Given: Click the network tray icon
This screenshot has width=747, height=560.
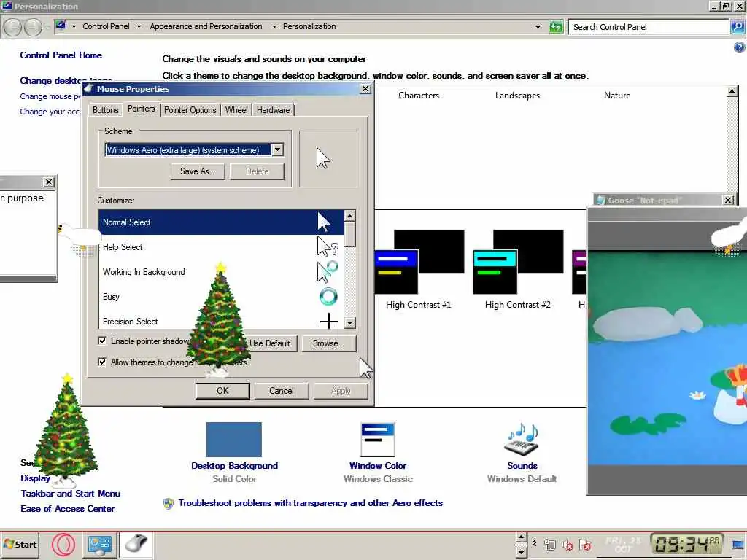Looking at the screenshot, I should tap(550, 545).
